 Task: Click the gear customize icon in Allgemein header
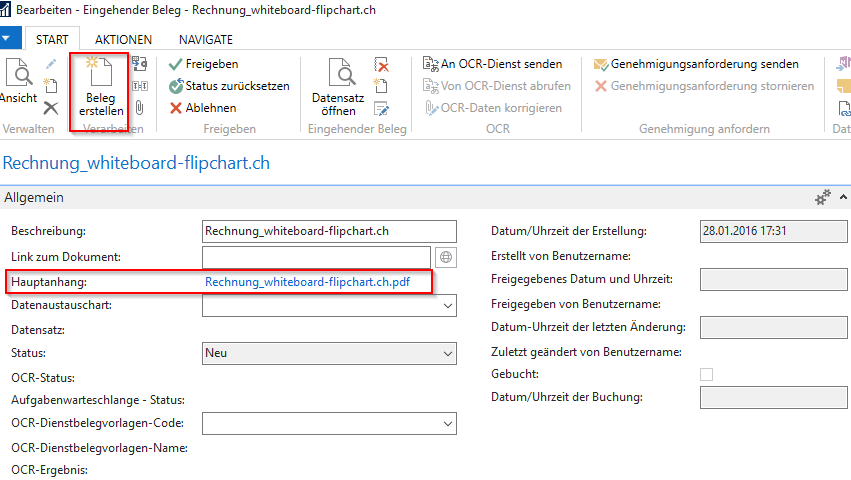pos(823,197)
